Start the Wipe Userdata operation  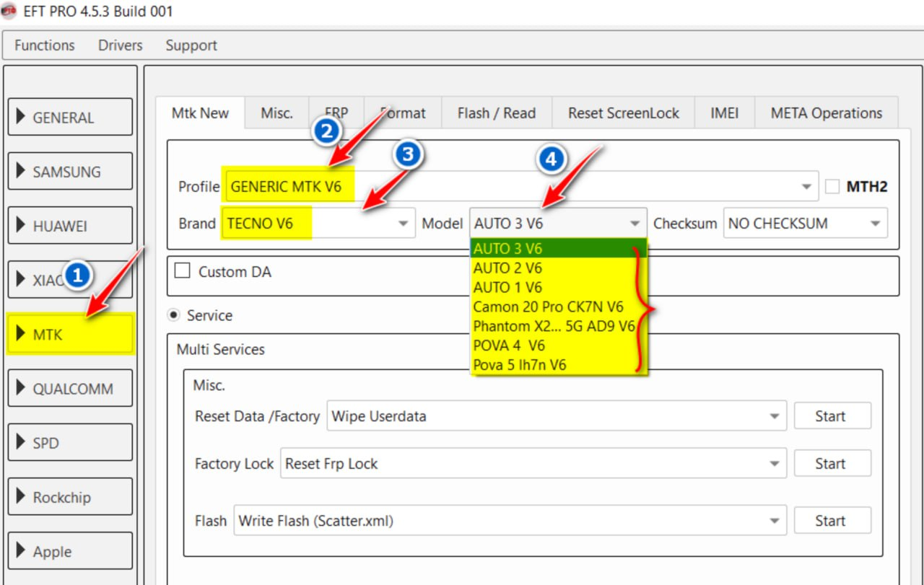point(832,415)
